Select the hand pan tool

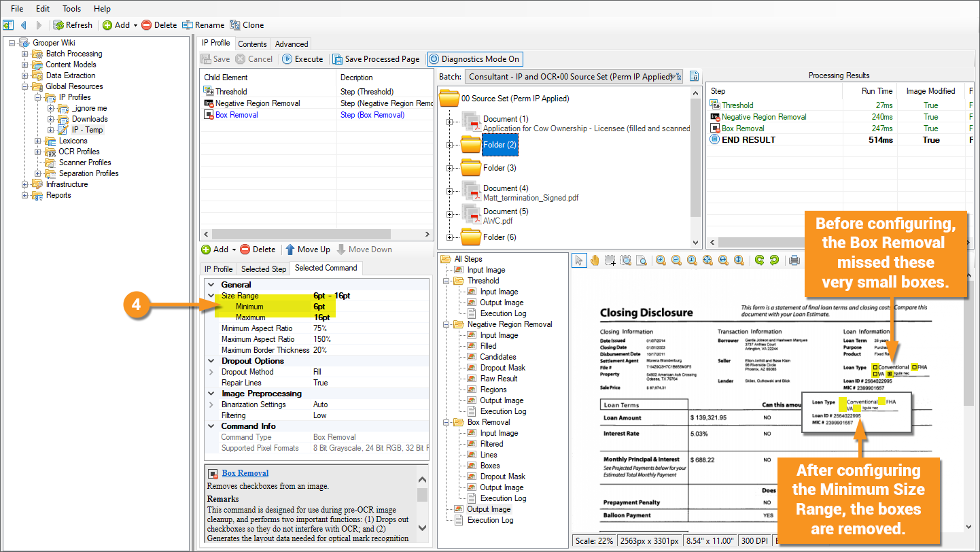pos(595,260)
